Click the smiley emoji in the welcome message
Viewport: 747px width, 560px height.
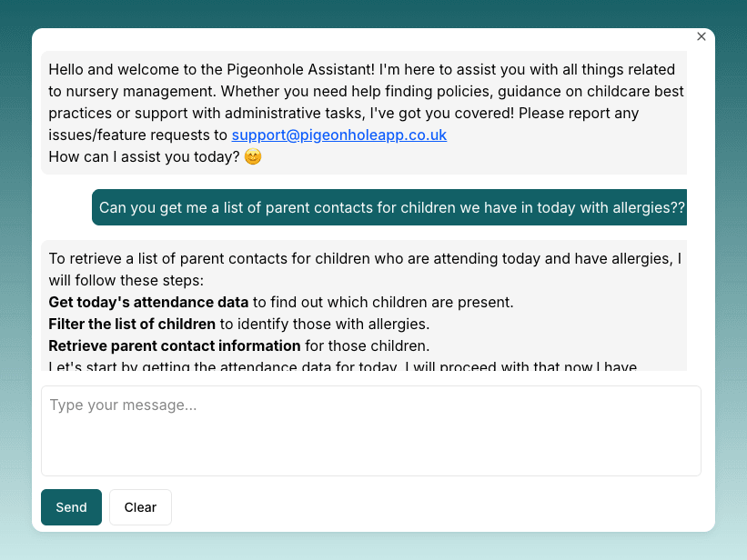tap(253, 156)
